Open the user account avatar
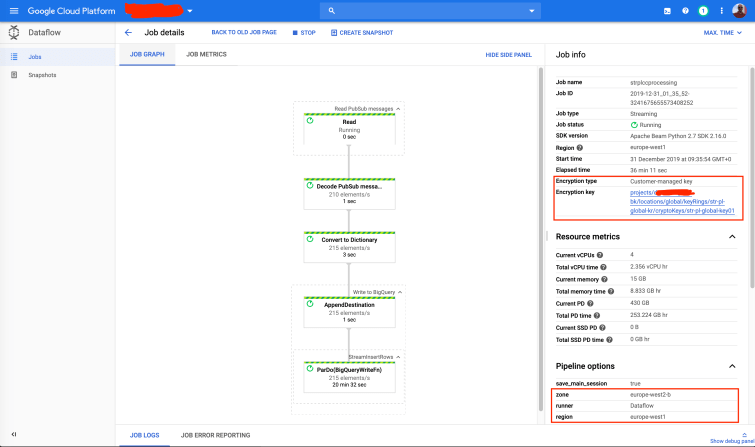This screenshot has width=755, height=447. 739,11
